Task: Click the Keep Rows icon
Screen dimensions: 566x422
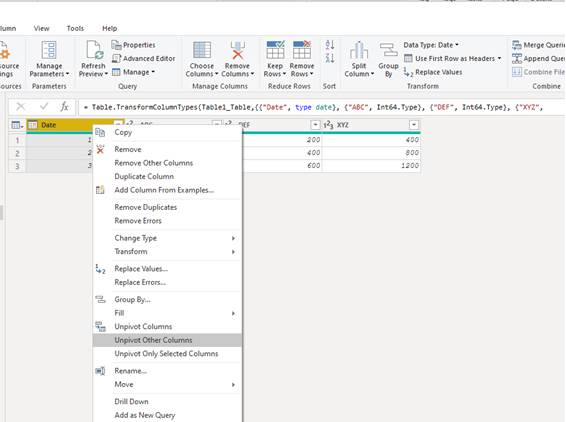Action: tap(275, 50)
